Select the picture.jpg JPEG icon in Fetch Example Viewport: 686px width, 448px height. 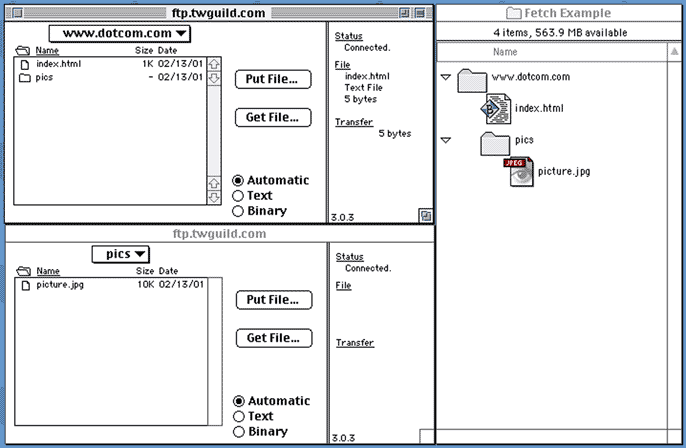click(x=519, y=172)
